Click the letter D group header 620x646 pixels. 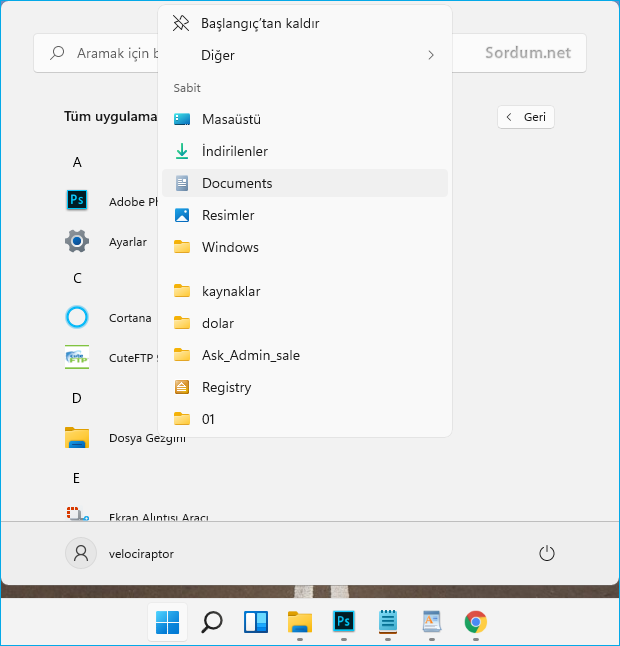pos(77,398)
